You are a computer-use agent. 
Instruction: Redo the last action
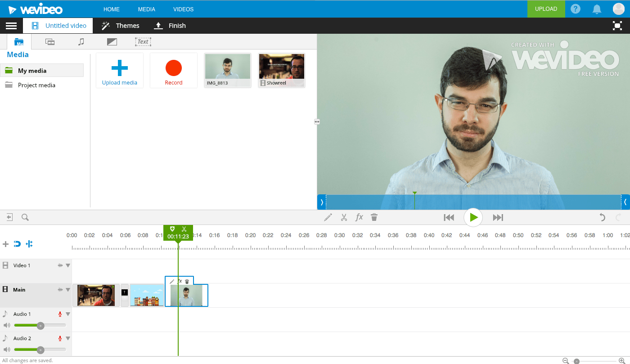coord(619,217)
